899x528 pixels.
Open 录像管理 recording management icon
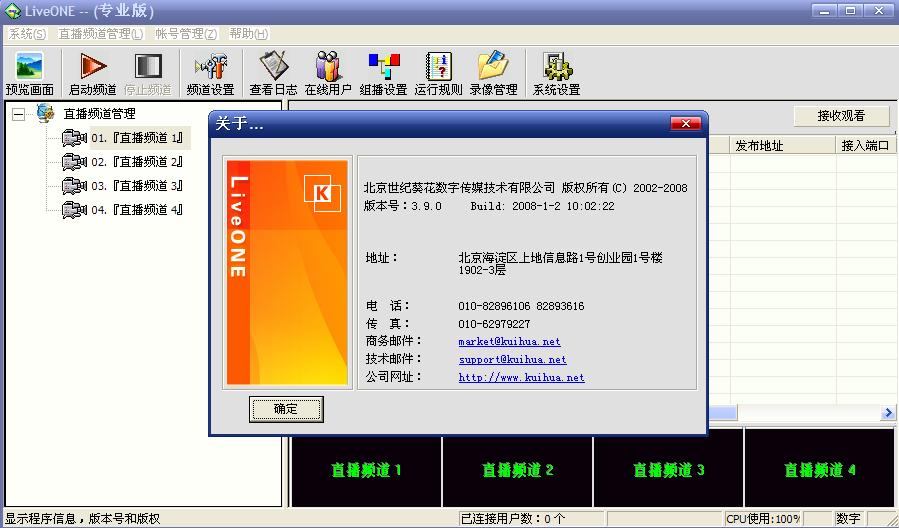click(x=493, y=66)
